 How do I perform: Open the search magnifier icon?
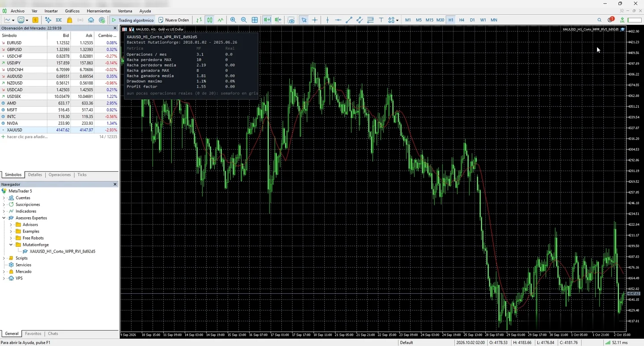tap(600, 20)
